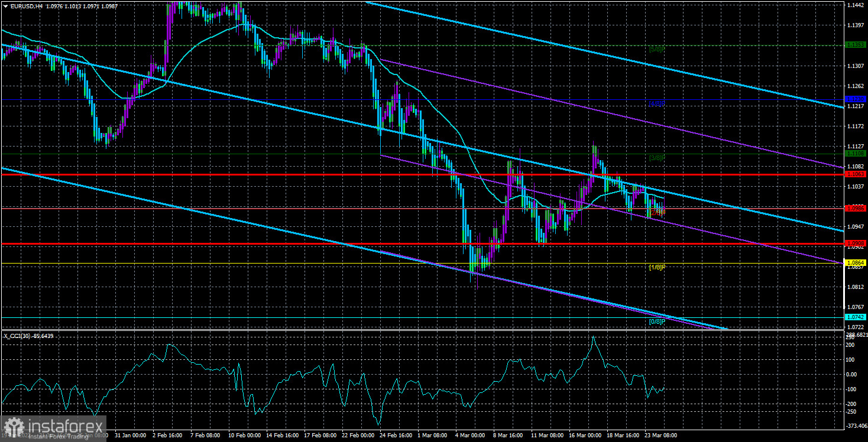Click the 1.1037 price axis value
Viewport: 868px width, 442px height.
856,187
